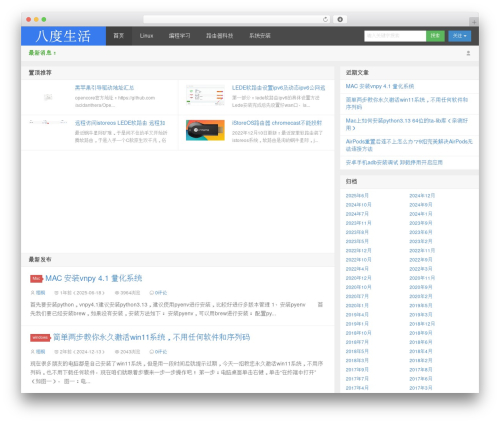Open the 2022年3月 archive
This screenshot has height=423, width=500.
tap(421, 269)
